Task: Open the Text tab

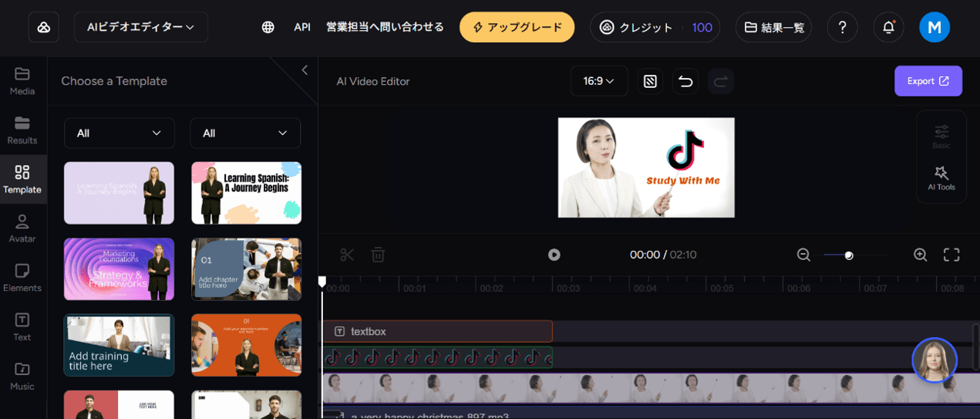Action: (22, 327)
